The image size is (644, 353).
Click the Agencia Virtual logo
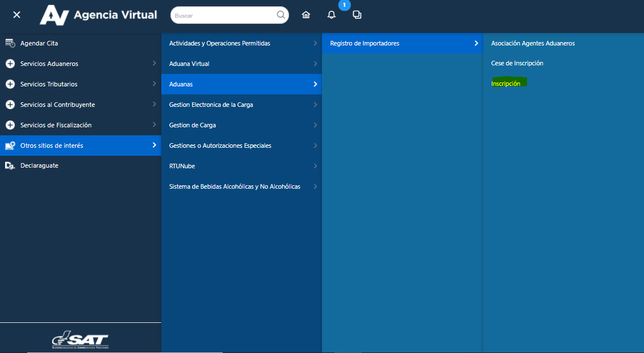(98, 15)
